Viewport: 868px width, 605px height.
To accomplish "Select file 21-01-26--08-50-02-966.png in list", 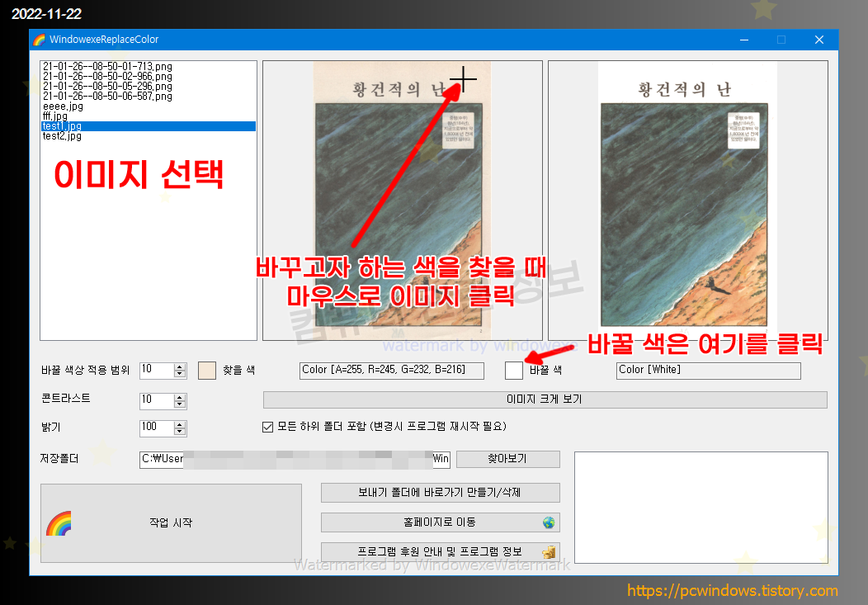I will click(107, 77).
